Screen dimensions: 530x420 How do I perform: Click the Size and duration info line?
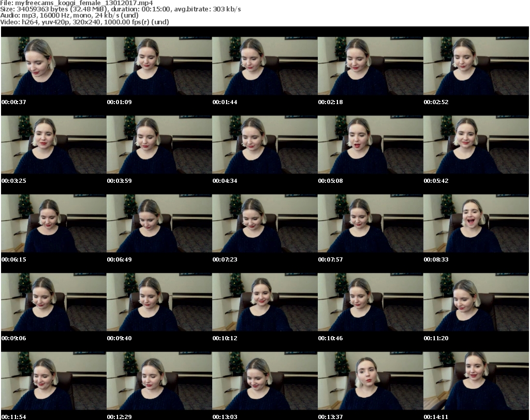click(120, 9)
